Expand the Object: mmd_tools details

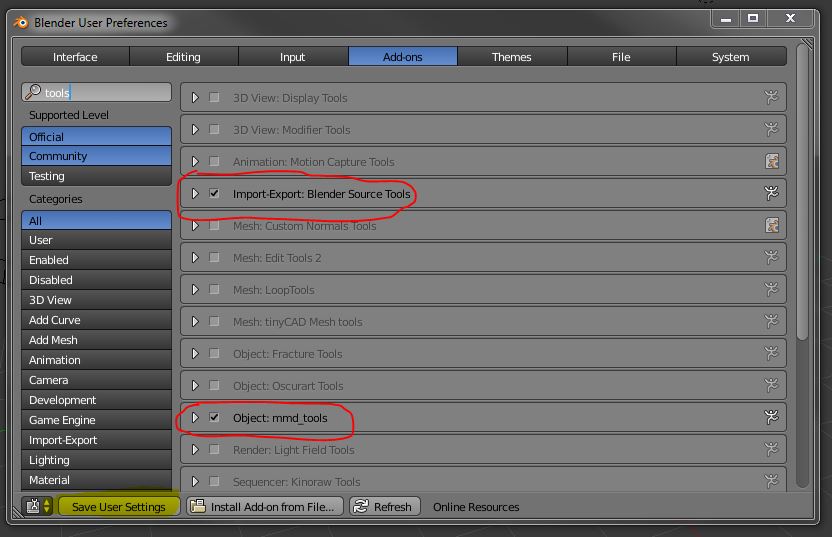tap(195, 417)
